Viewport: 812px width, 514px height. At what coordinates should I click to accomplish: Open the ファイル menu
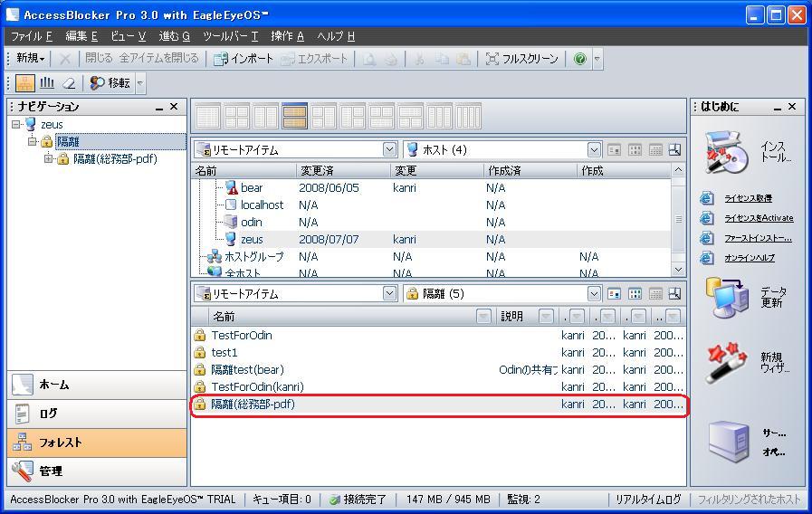coord(32,36)
